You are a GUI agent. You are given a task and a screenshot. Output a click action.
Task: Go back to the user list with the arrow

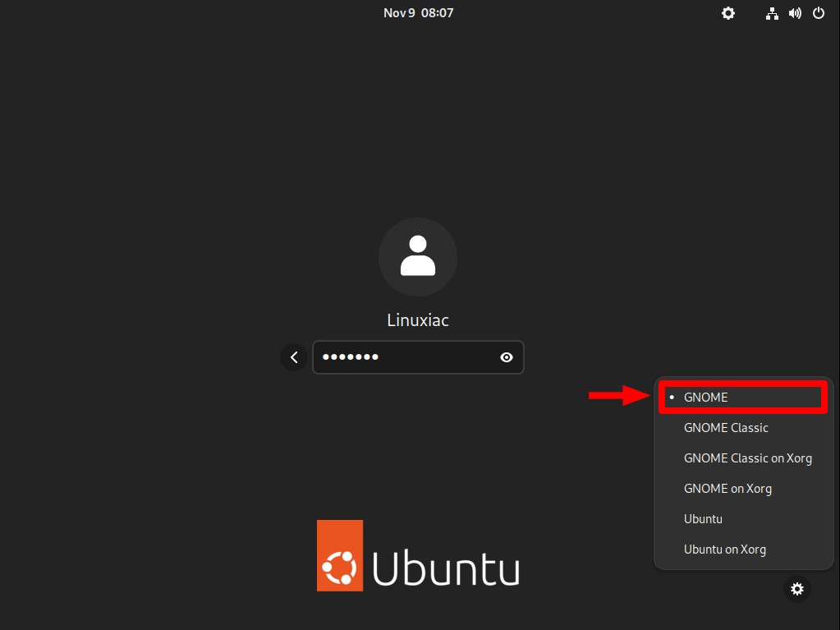(x=294, y=357)
